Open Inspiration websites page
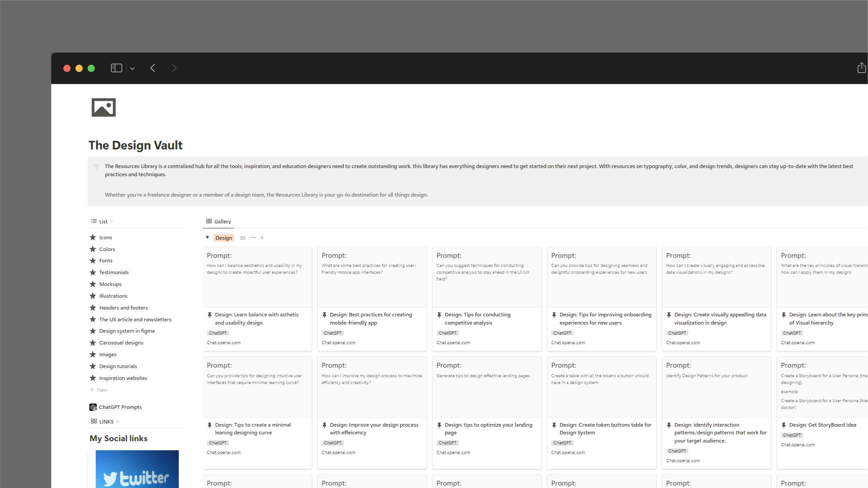 [123, 378]
